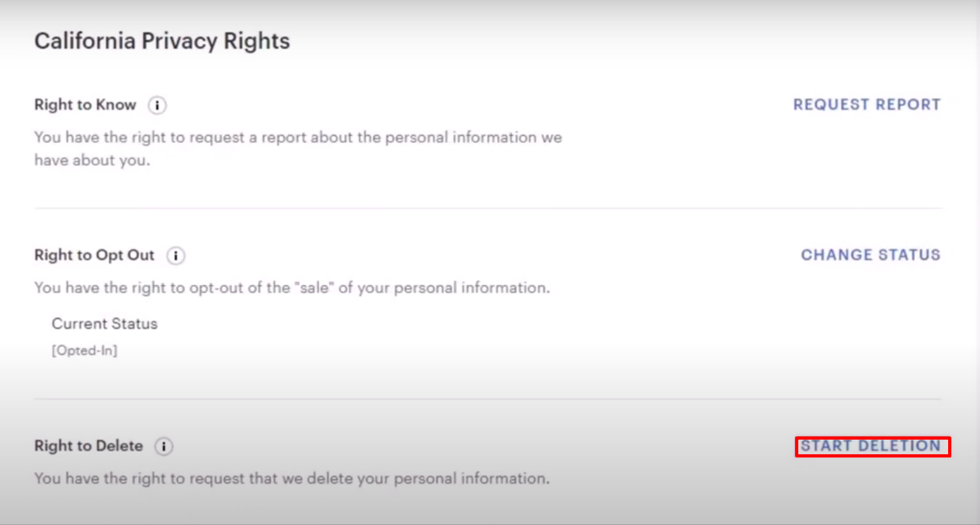Click the divider above the Right to Delete section
The height and width of the screenshot is (525, 980).
pos(488,399)
